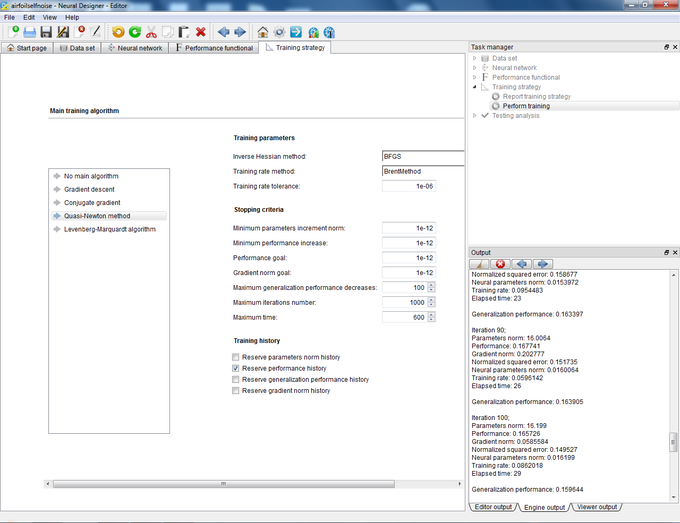Expand Performance functional in Task manager
Screen dimensions: 680x523
click(x=474, y=77)
